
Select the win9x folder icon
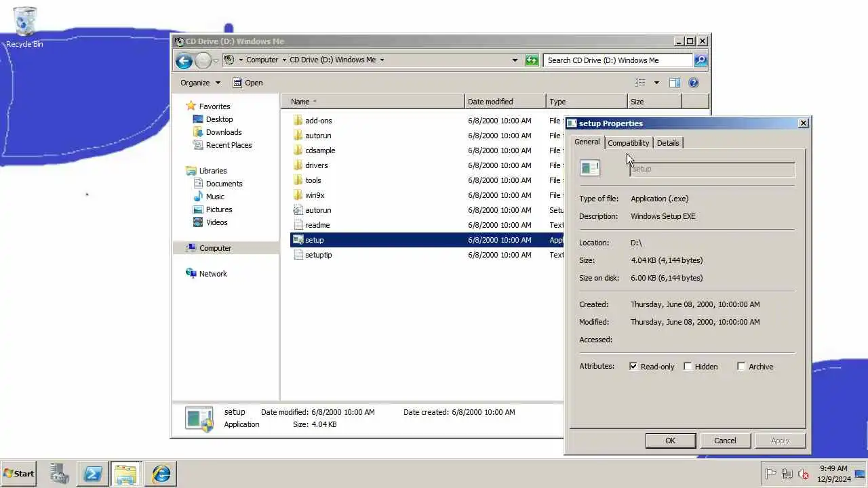(298, 195)
